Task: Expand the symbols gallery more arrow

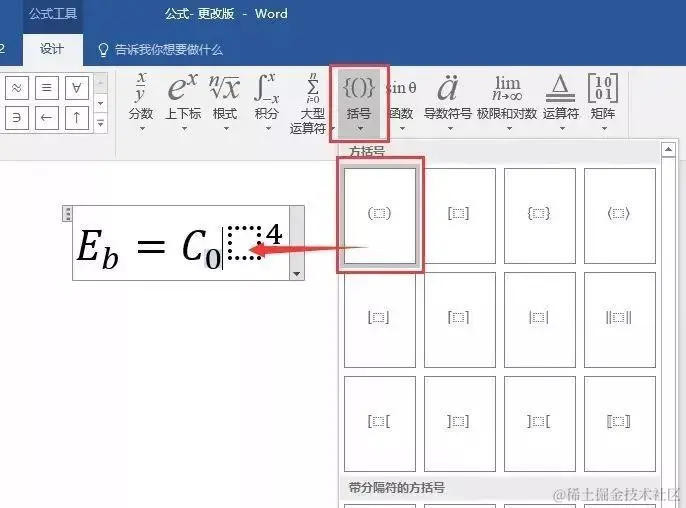Action: (101, 123)
